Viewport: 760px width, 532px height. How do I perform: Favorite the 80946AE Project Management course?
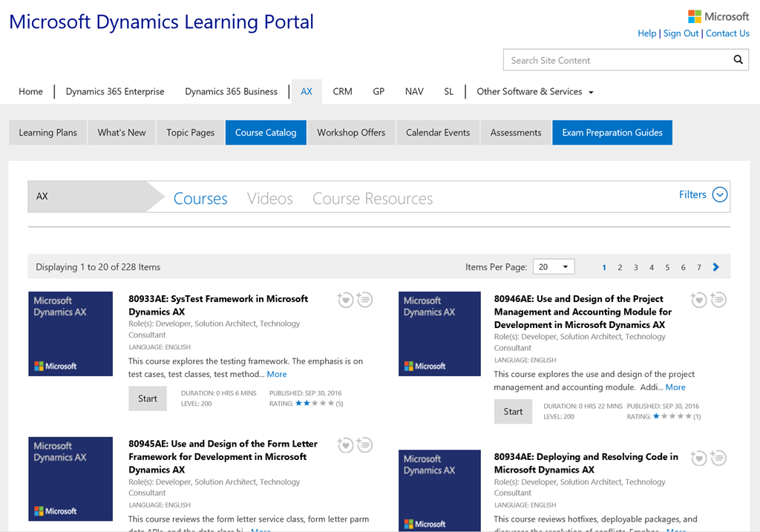698,300
